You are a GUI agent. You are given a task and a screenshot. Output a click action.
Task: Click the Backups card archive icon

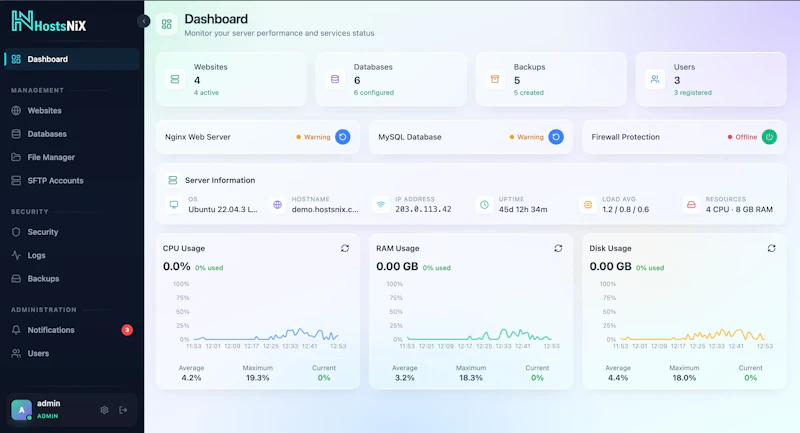495,80
